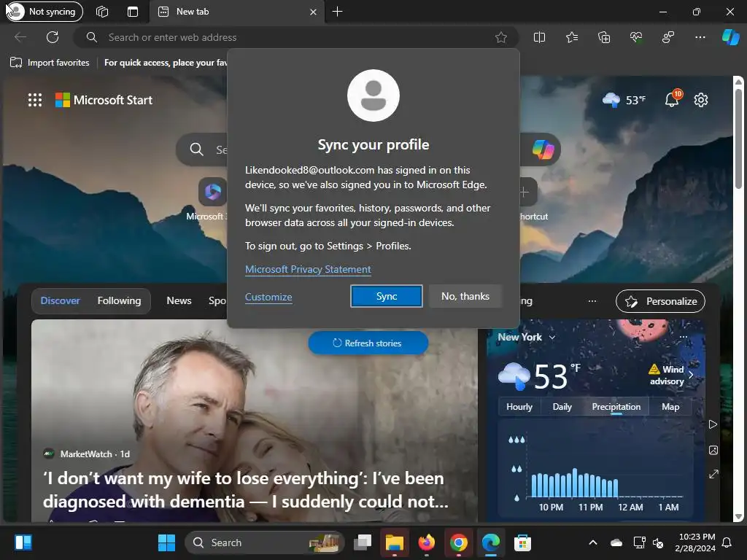
Task: Select the Hourly weather tab
Action: tap(519, 407)
